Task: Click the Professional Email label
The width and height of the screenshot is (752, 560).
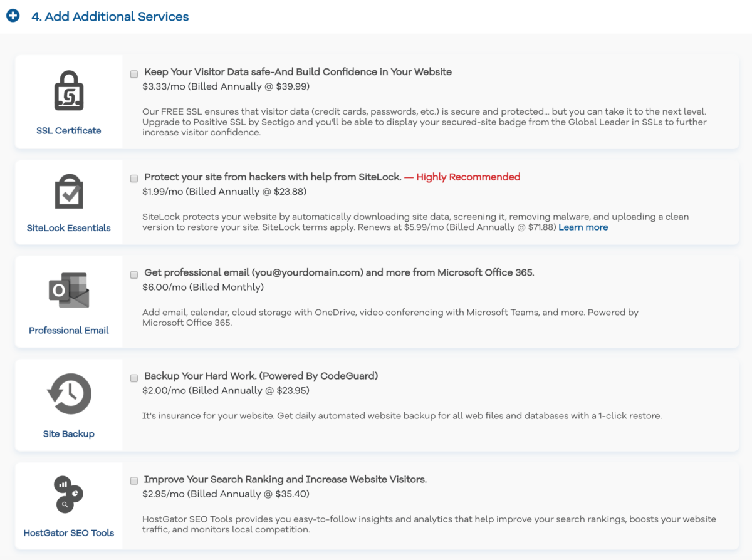Action: pyautogui.click(x=69, y=330)
